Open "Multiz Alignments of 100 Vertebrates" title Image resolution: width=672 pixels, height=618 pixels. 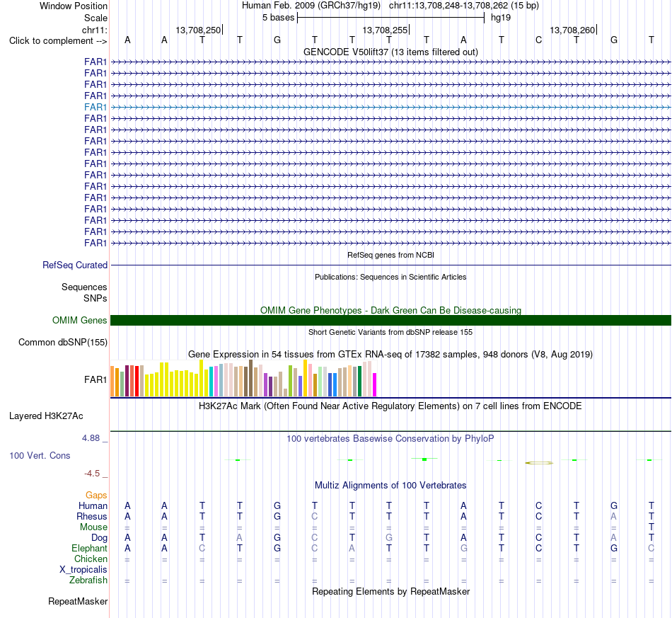390,485
